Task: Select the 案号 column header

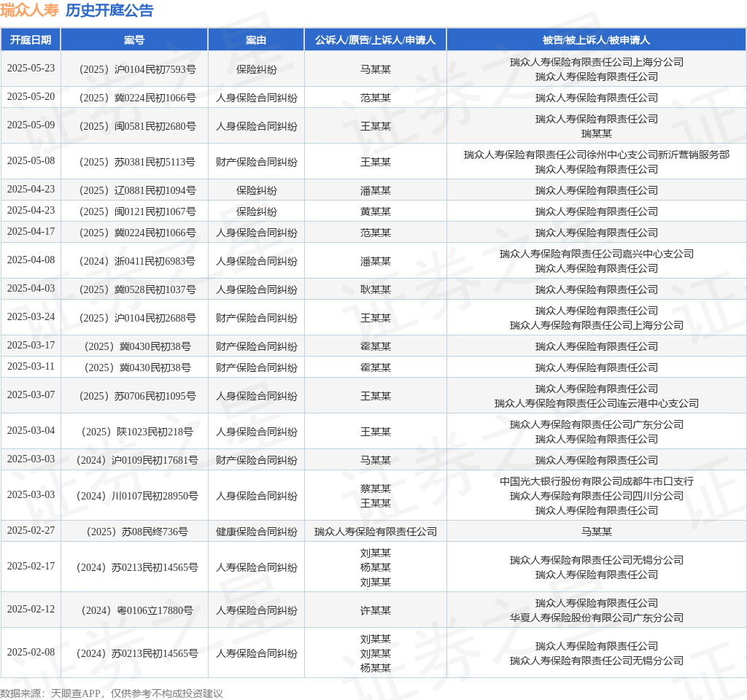Action: click(134, 40)
